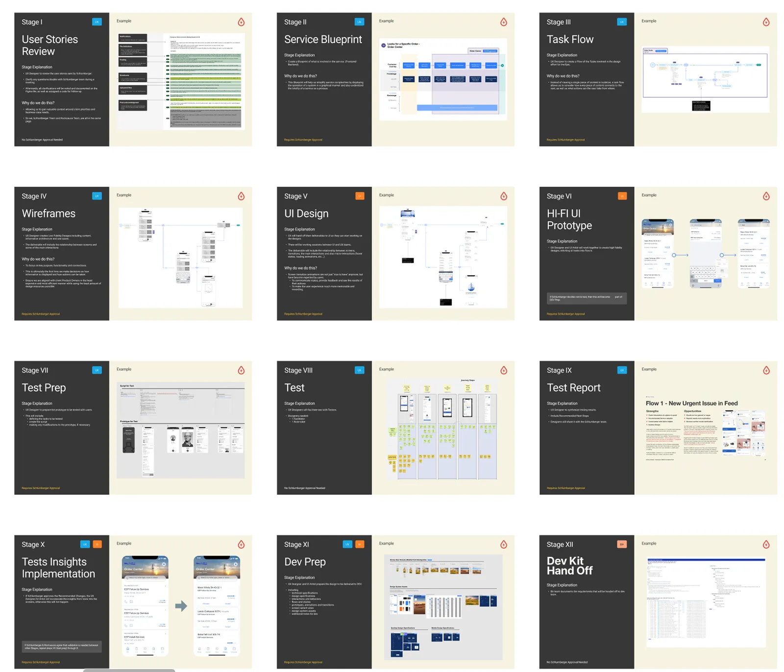Select the blue UX badge on Stage VIII

click(x=360, y=370)
